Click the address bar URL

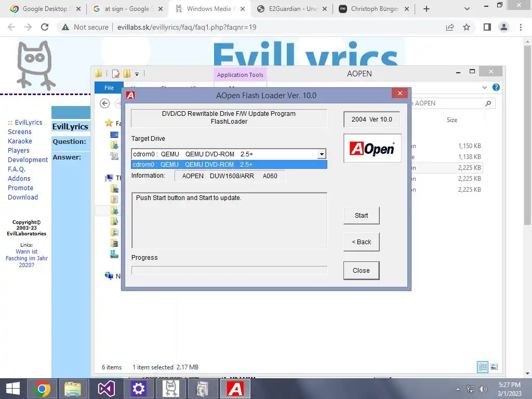(187, 27)
